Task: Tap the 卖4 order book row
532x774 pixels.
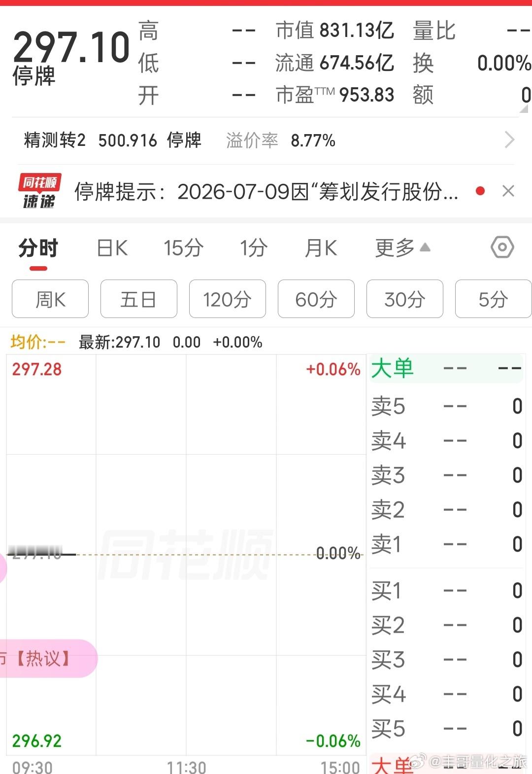Action: tap(446, 441)
